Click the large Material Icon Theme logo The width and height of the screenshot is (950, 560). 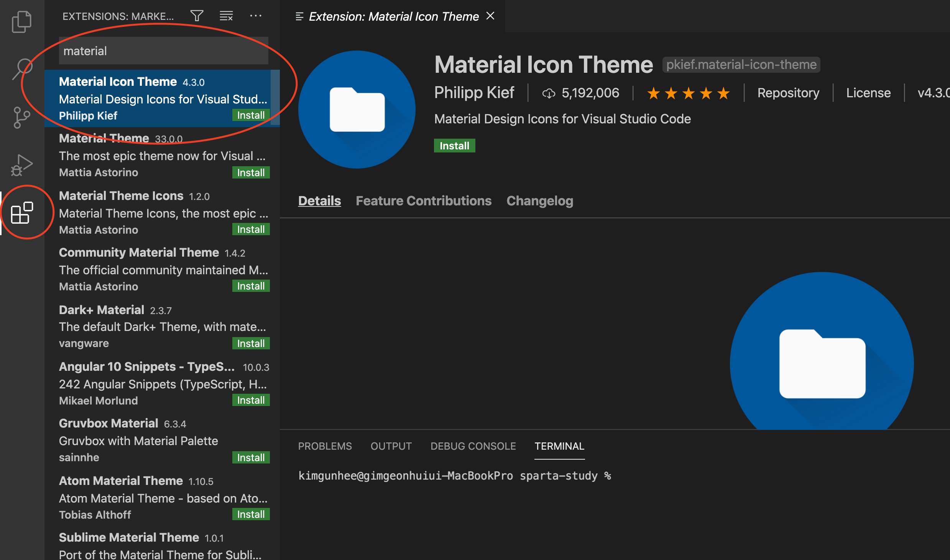[x=357, y=110]
